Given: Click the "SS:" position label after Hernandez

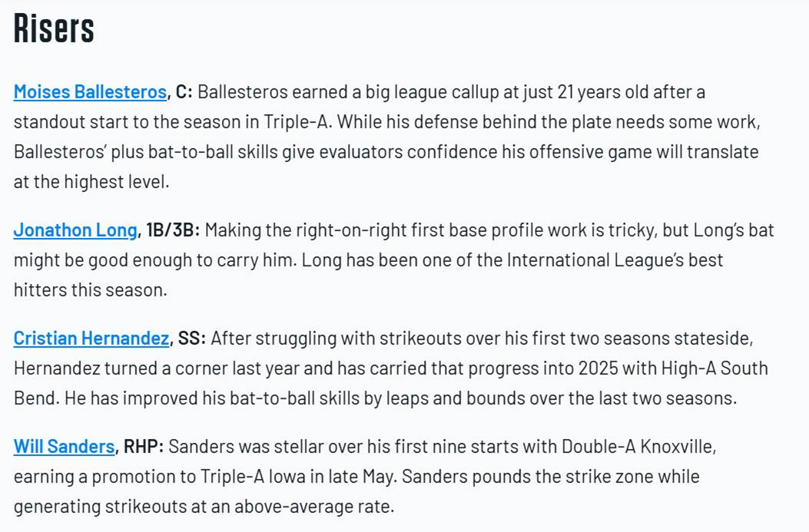Looking at the screenshot, I should tap(193, 339).
